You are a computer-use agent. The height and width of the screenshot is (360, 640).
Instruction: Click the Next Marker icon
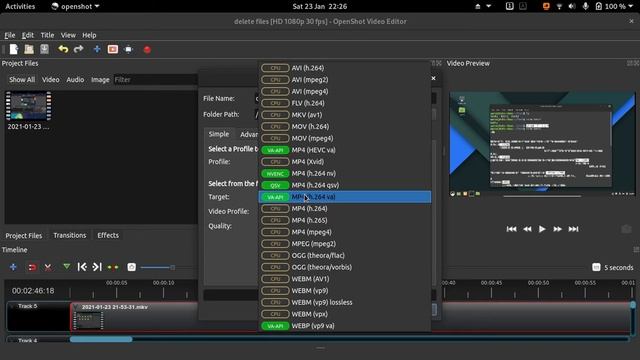pos(97,267)
